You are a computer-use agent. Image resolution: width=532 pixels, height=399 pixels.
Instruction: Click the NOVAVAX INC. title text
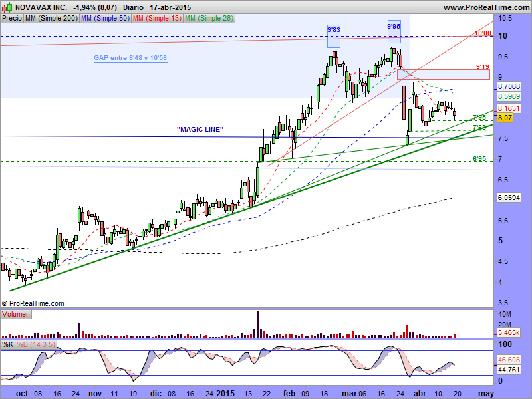click(x=41, y=7)
